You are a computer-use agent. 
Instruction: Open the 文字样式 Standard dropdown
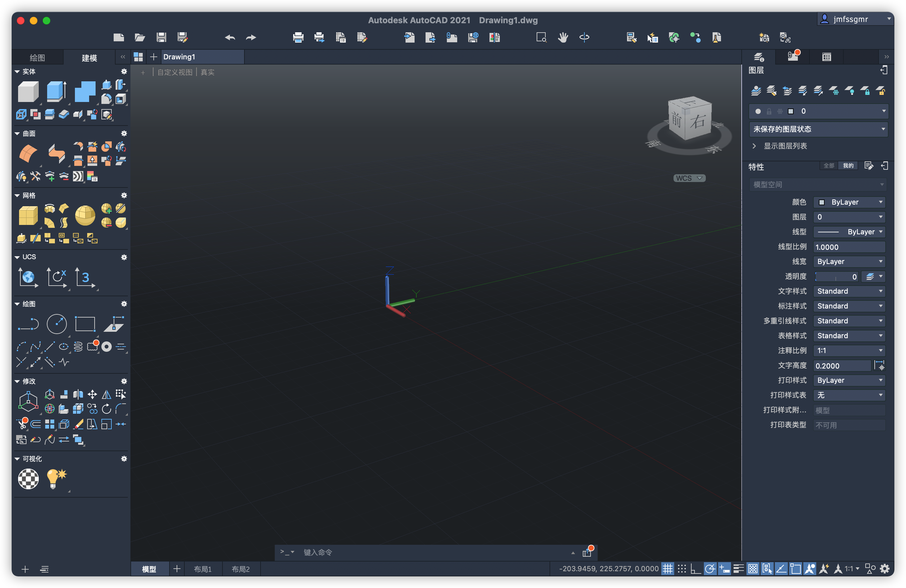tap(849, 291)
